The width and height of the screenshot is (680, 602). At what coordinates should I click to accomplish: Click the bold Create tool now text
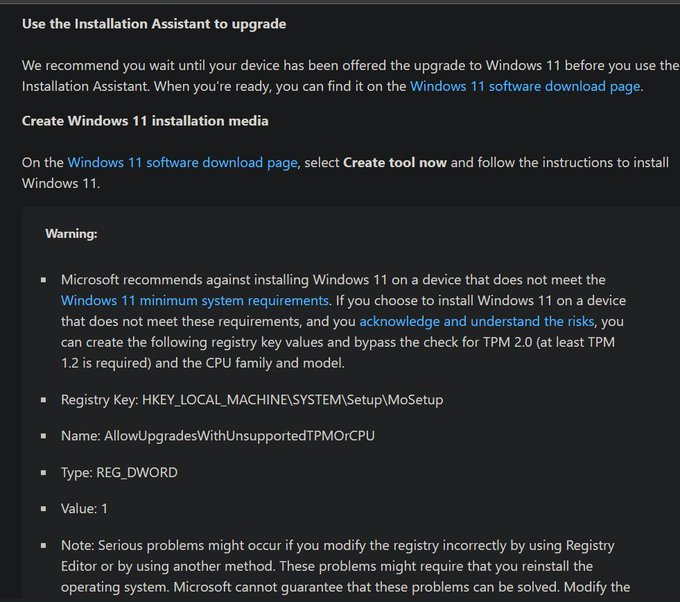tap(395, 162)
